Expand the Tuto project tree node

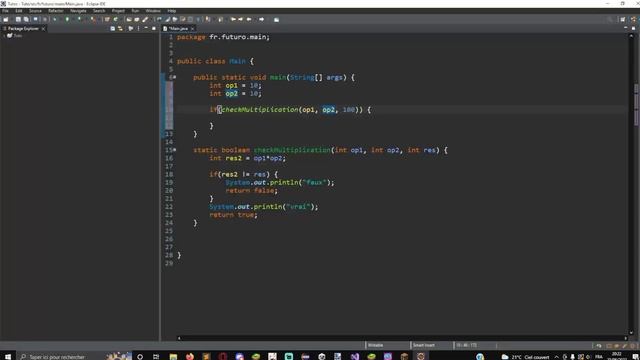4,36
